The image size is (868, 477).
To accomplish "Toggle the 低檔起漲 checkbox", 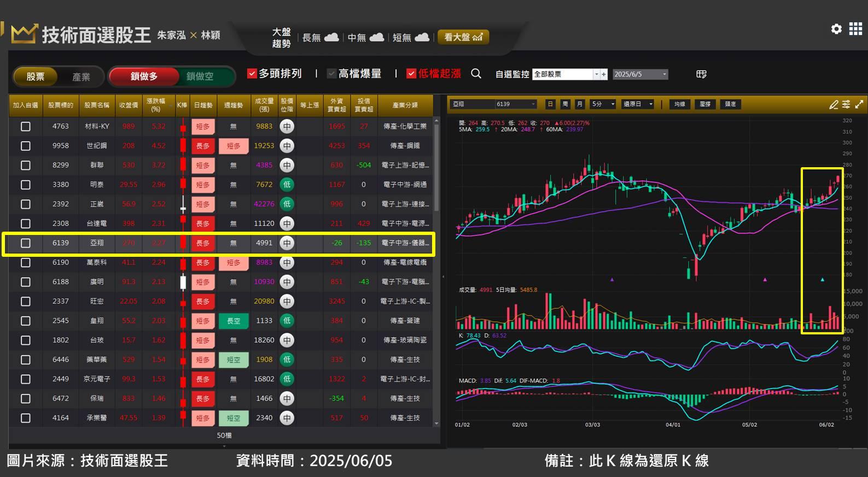I will pos(411,73).
